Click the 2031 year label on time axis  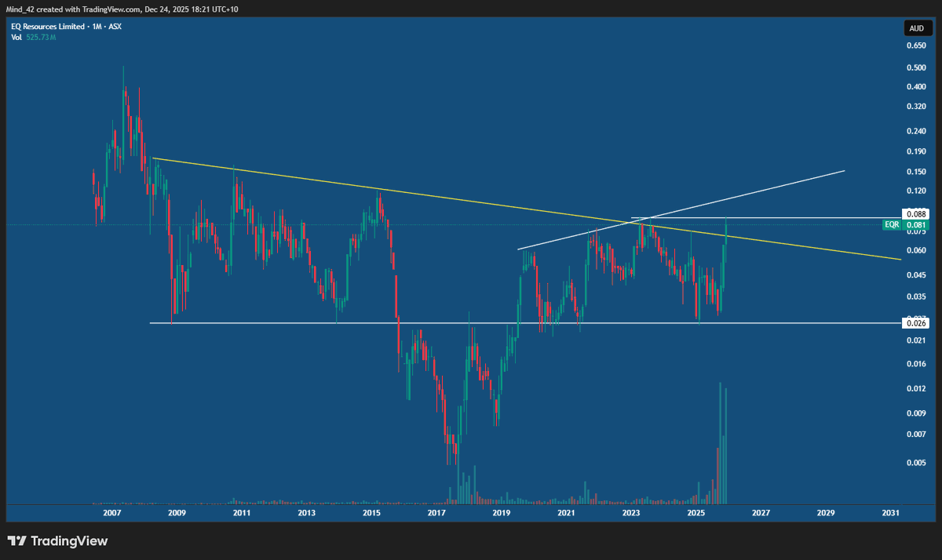(890, 513)
